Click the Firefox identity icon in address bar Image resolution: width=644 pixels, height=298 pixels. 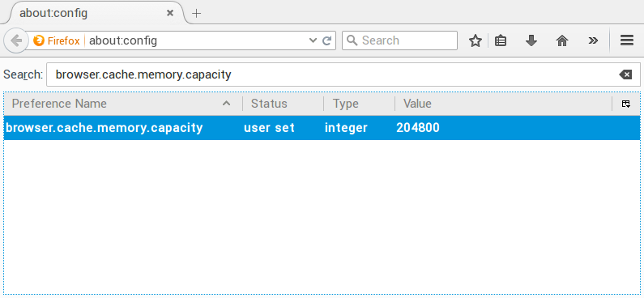[39, 40]
